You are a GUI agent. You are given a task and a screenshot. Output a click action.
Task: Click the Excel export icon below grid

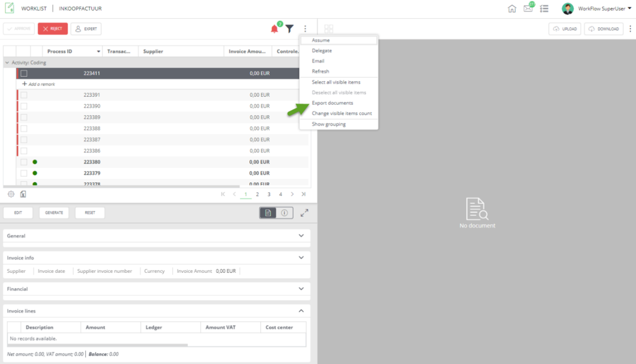(x=23, y=194)
